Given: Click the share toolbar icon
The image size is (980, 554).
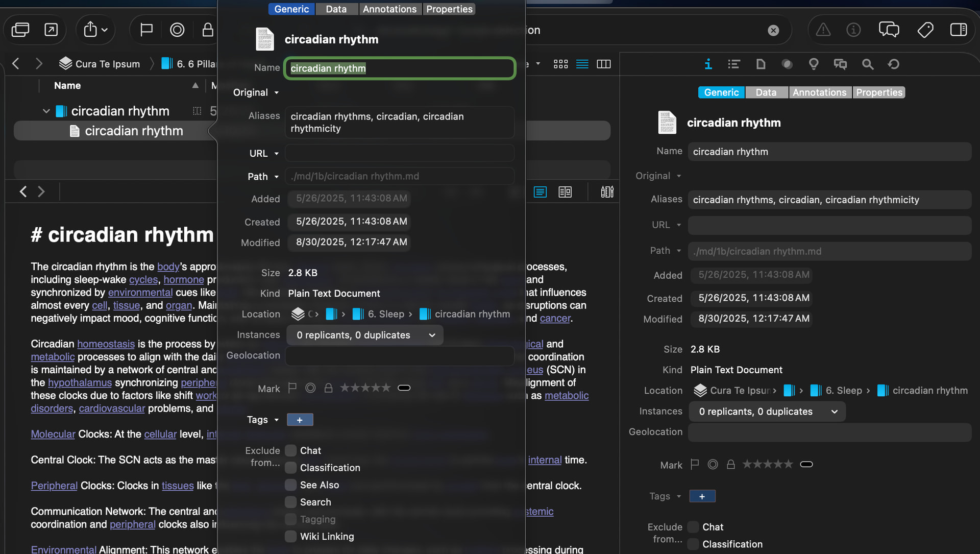Looking at the screenshot, I should pyautogui.click(x=90, y=30).
